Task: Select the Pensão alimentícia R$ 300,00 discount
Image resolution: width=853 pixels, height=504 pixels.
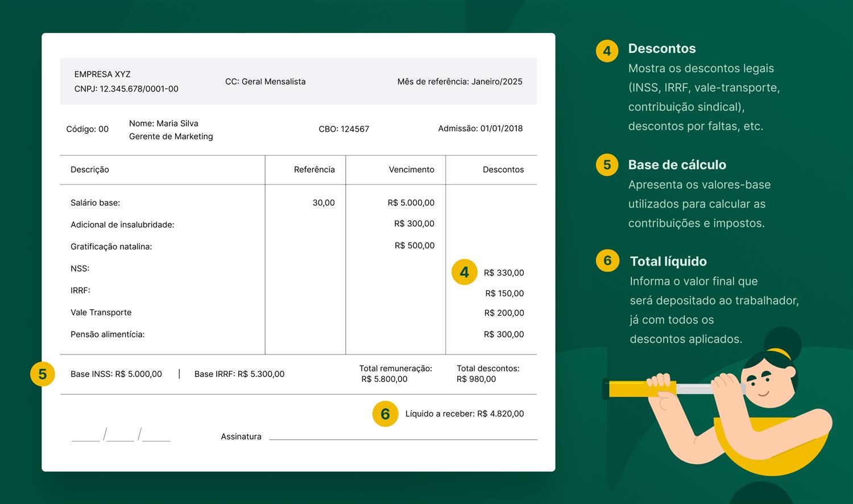Action: point(503,334)
